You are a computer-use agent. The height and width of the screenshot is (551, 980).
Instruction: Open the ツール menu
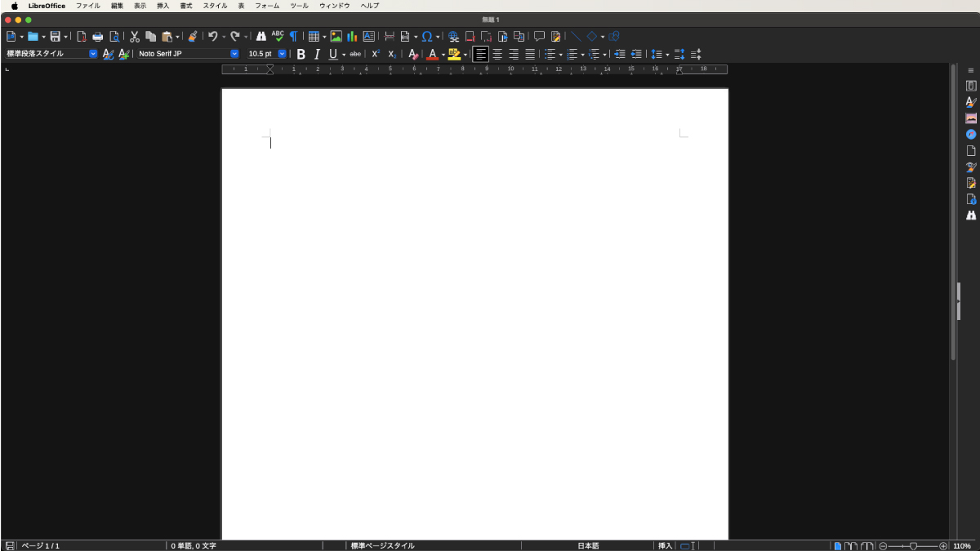pyautogui.click(x=299, y=6)
